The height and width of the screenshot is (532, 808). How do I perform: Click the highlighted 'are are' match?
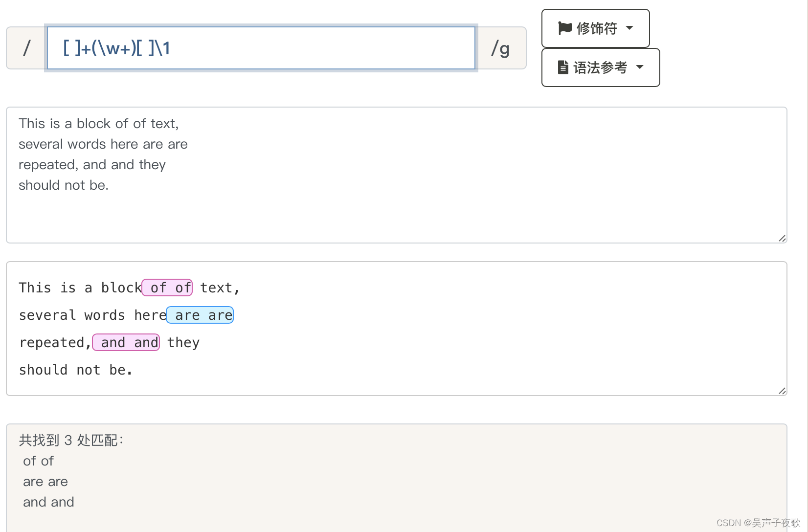[200, 315]
